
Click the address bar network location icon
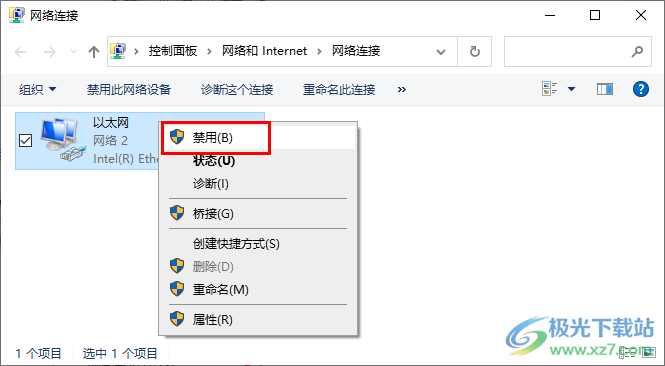118,51
